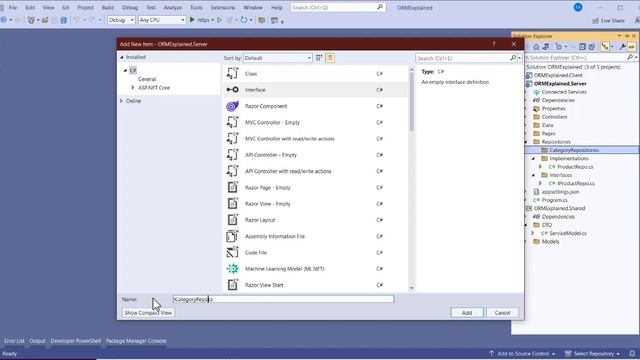
Task: Select the Controllers folder
Action: point(554,117)
